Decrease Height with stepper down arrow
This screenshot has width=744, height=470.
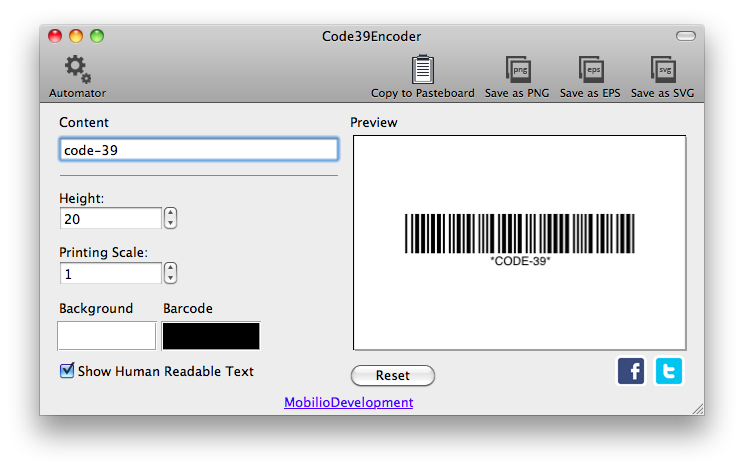[170, 223]
